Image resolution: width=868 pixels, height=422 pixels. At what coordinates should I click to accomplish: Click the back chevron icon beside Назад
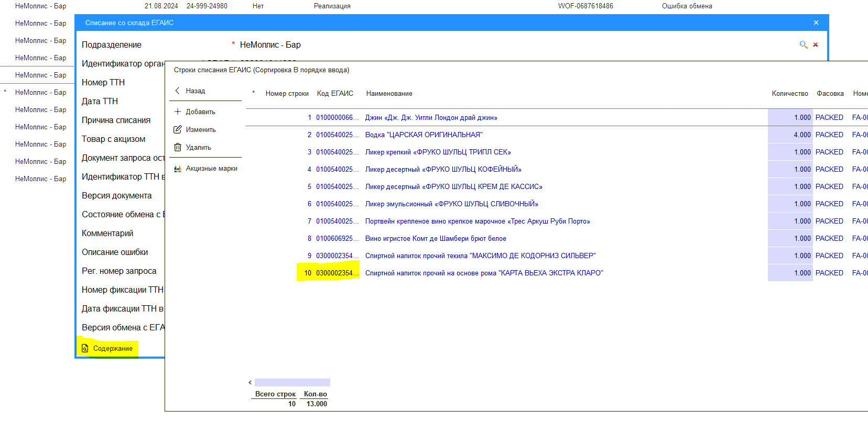click(177, 91)
